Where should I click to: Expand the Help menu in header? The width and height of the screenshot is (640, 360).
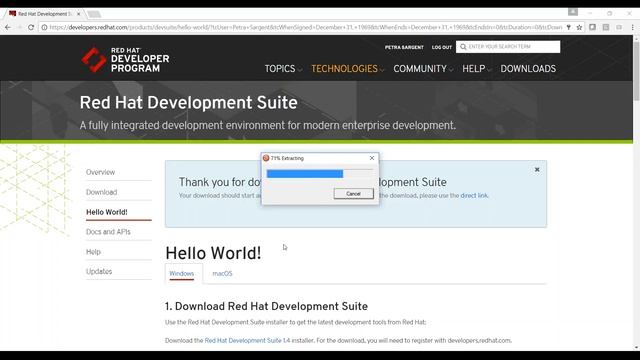tap(476, 69)
